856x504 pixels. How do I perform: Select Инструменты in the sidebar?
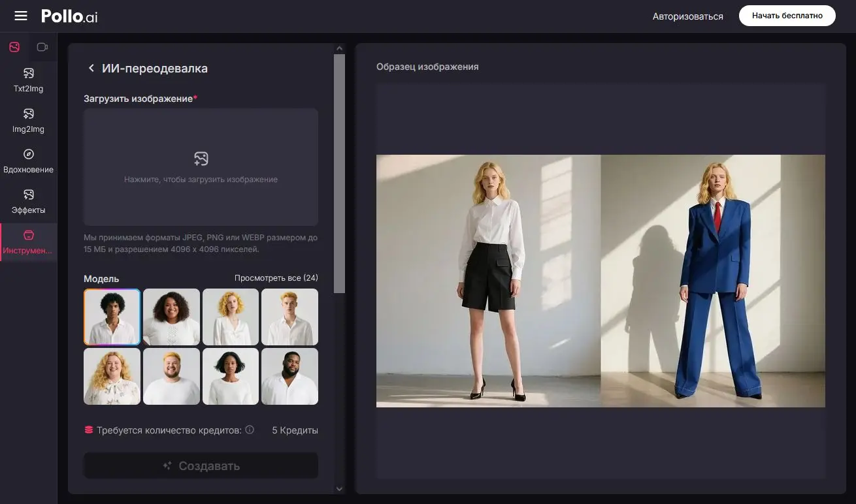pyautogui.click(x=28, y=242)
